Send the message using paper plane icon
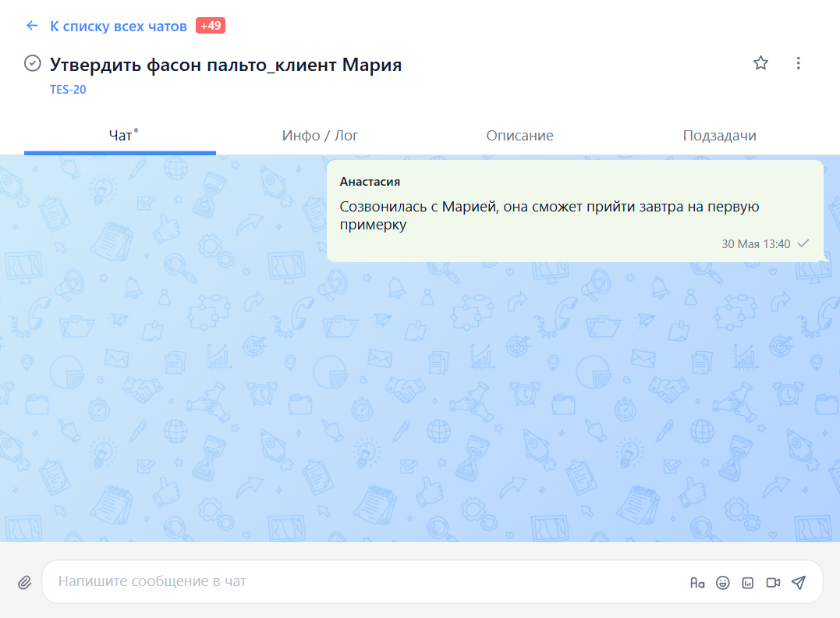This screenshot has width=840, height=618. pyautogui.click(x=799, y=581)
